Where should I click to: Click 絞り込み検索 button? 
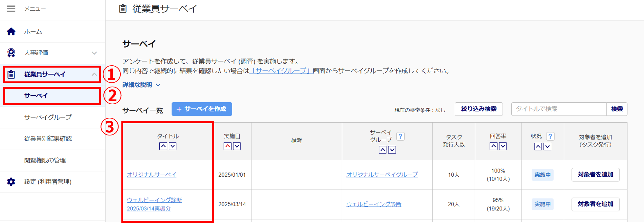479,109
